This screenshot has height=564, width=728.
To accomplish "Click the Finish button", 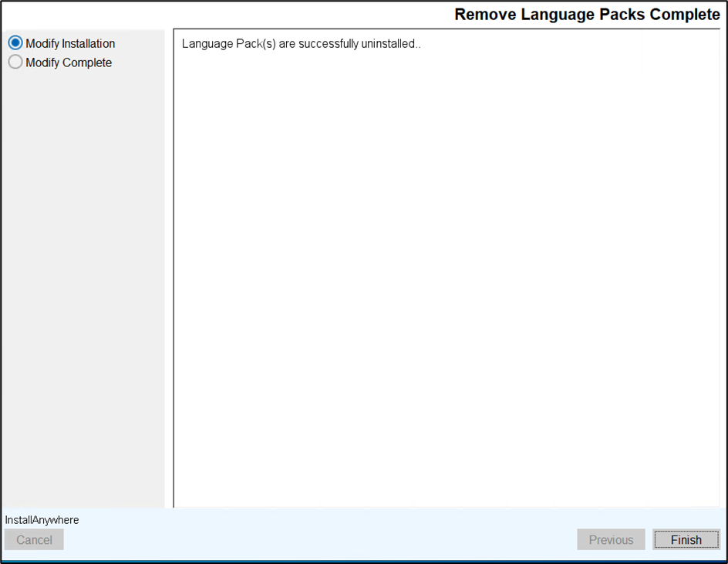I will [x=686, y=540].
